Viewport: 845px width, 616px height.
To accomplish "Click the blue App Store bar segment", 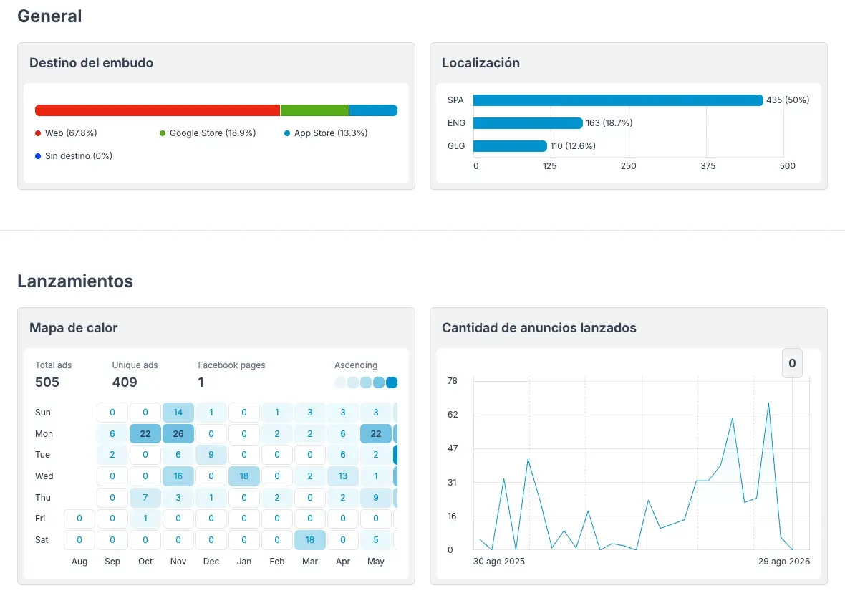I will (374, 110).
